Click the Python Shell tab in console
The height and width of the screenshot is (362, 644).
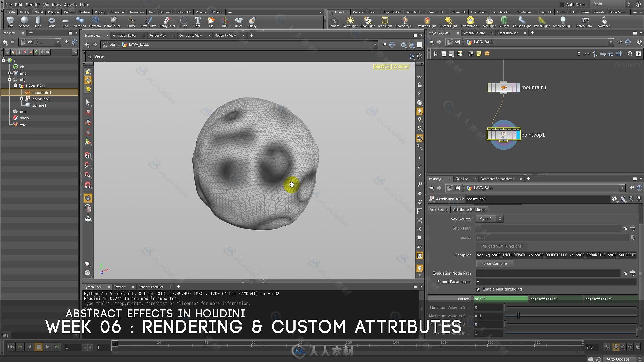(x=93, y=287)
